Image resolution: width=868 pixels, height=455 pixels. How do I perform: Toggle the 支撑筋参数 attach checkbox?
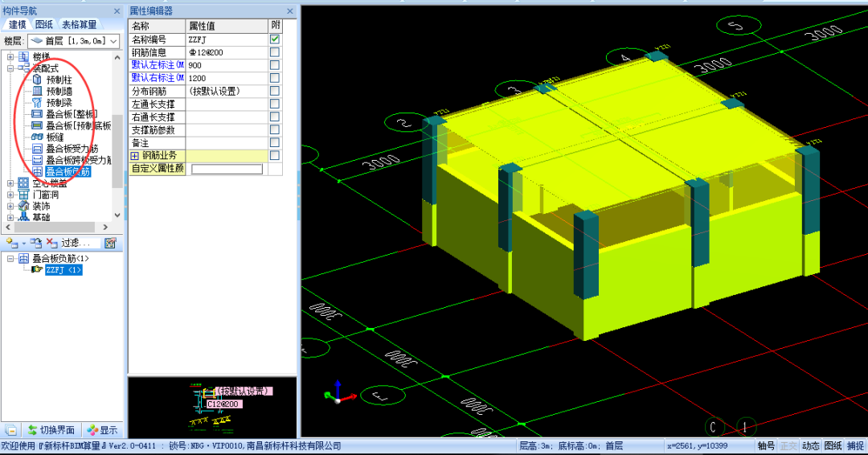tap(275, 129)
